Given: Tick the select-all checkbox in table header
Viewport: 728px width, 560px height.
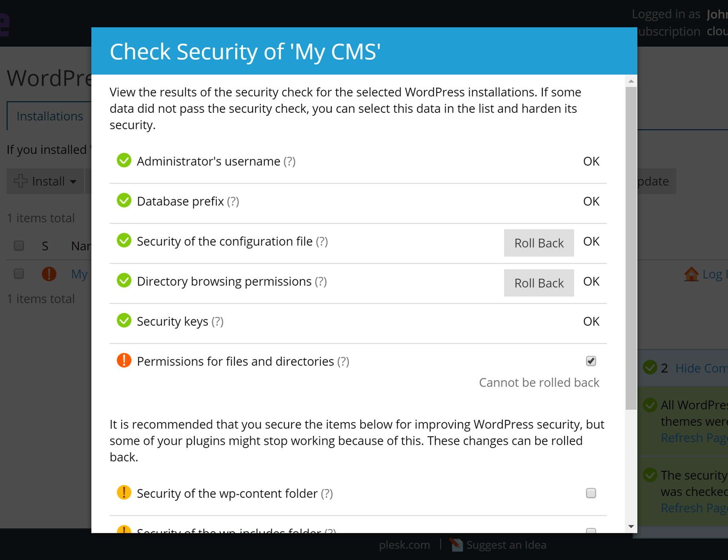Looking at the screenshot, I should (19, 246).
